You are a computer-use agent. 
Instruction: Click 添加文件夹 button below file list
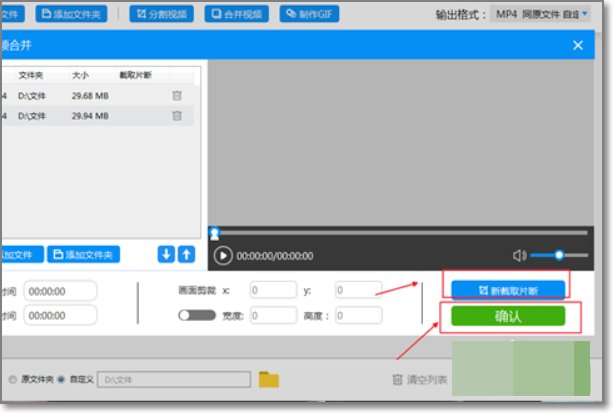pyautogui.click(x=84, y=255)
